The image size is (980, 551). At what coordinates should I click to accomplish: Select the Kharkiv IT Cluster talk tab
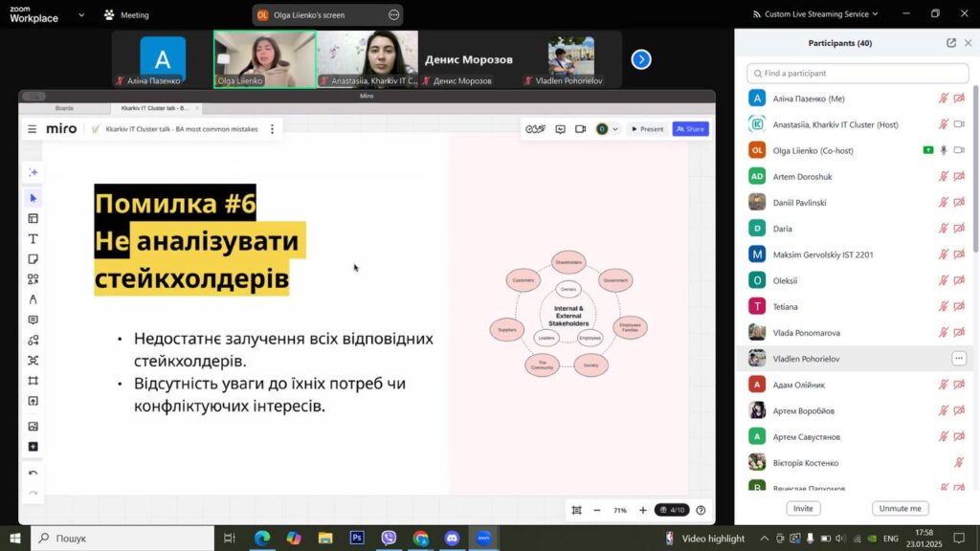(156, 108)
